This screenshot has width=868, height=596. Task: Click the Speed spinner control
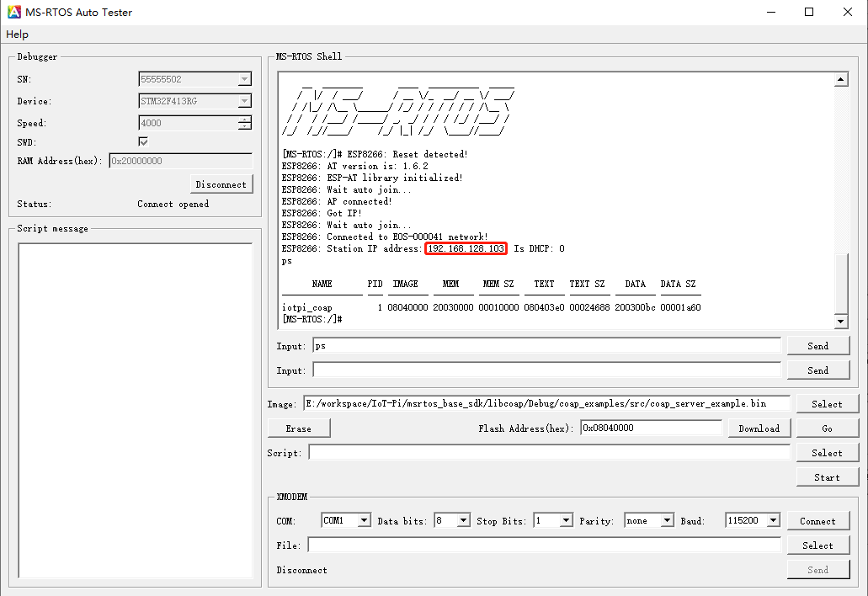[x=244, y=123]
